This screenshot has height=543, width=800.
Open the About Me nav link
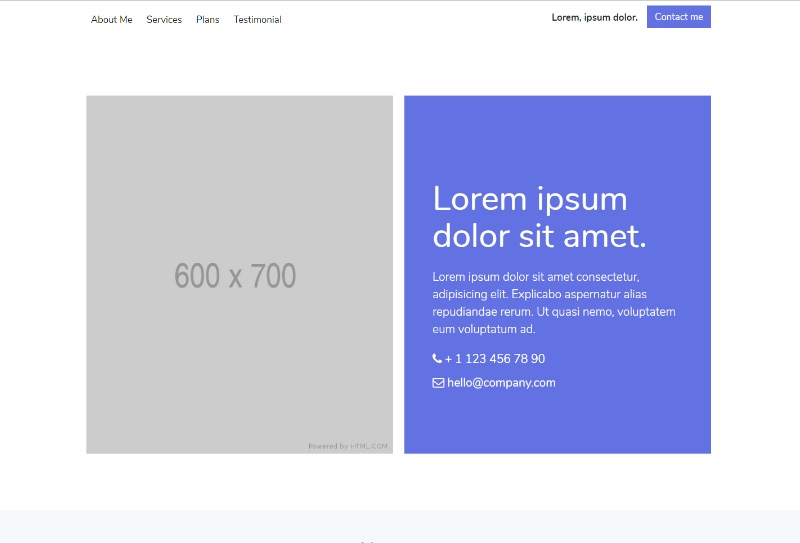click(x=111, y=19)
